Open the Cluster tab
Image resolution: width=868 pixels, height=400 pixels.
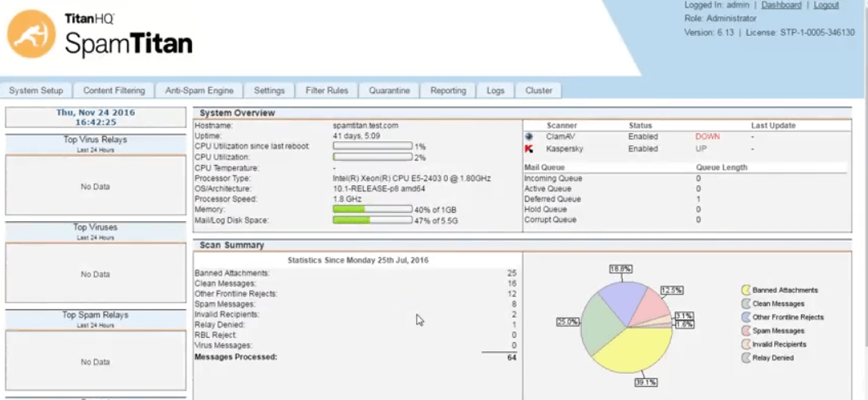tap(539, 91)
